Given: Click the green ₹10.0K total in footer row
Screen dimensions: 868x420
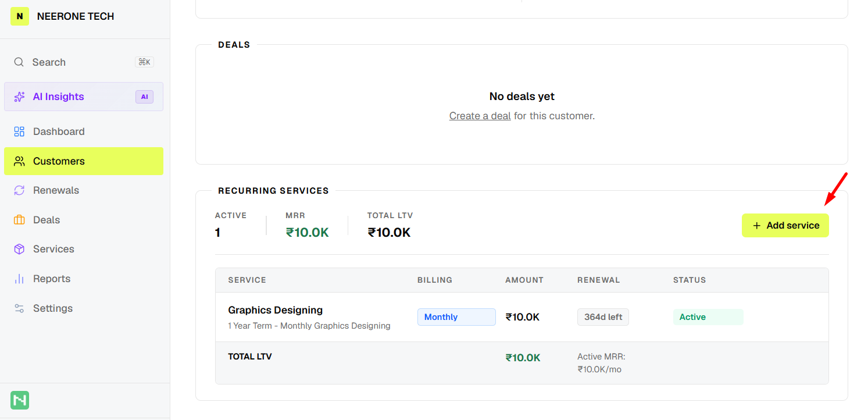Looking at the screenshot, I should (x=523, y=358).
